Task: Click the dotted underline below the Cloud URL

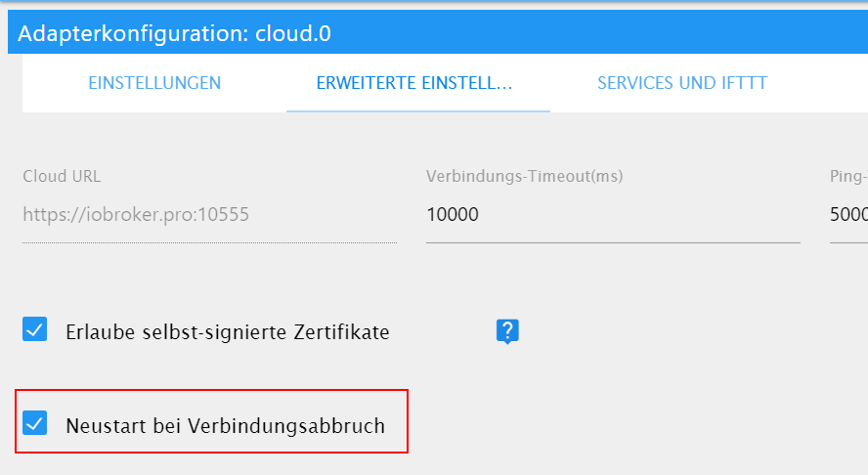Action: click(x=209, y=242)
